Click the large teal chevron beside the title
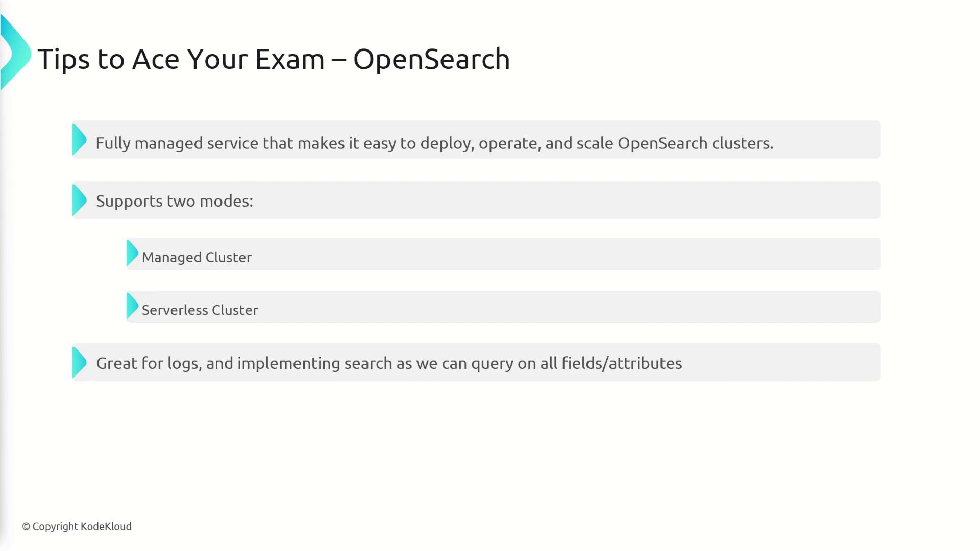 [x=16, y=53]
